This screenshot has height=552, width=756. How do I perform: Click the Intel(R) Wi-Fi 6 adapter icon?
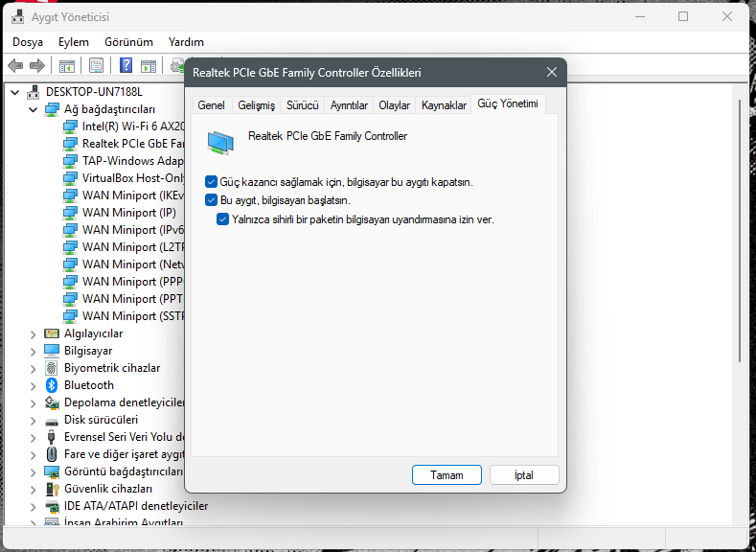click(70, 126)
